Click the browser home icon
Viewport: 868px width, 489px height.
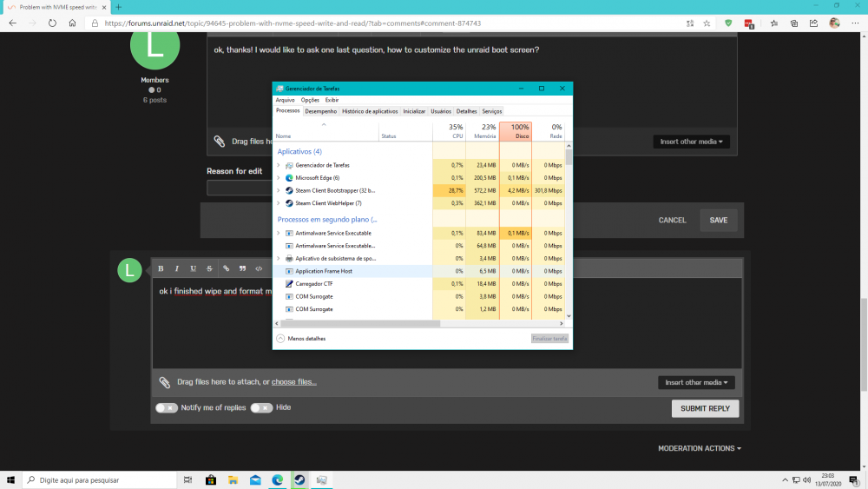coord(72,23)
